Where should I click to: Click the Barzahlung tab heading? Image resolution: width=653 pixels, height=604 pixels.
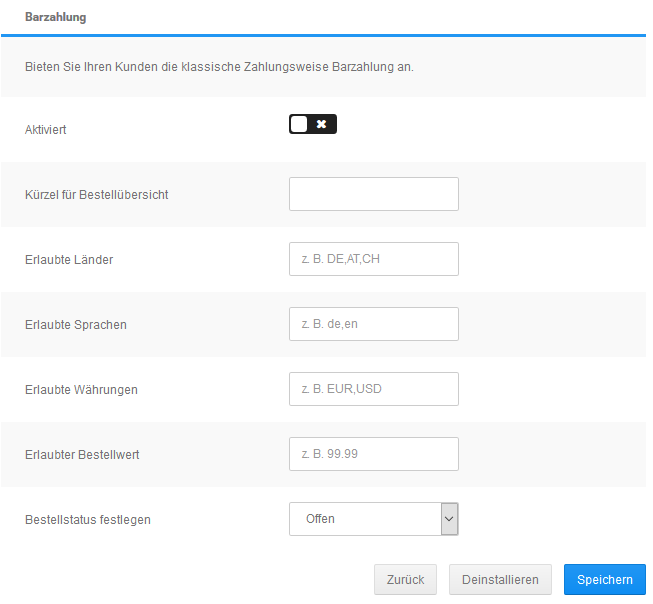(55, 17)
